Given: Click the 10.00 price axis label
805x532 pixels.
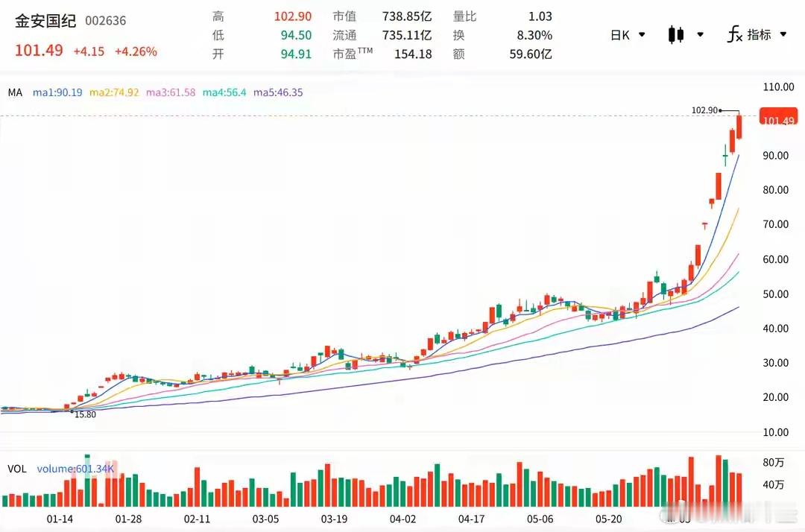Looking at the screenshot, I should [x=776, y=432].
